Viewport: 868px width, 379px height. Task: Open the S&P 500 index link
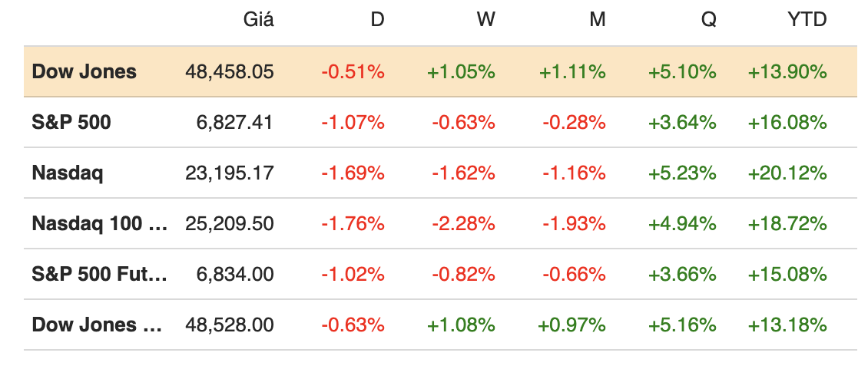(x=71, y=122)
